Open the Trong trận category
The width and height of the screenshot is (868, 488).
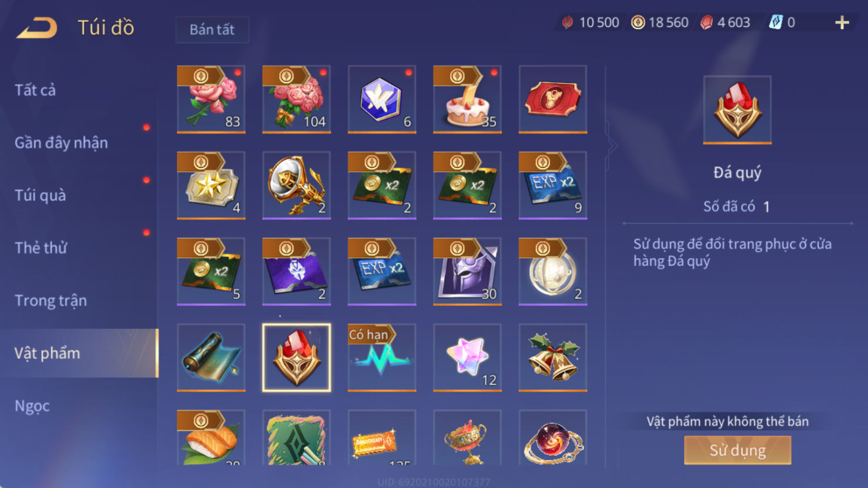pos(51,300)
